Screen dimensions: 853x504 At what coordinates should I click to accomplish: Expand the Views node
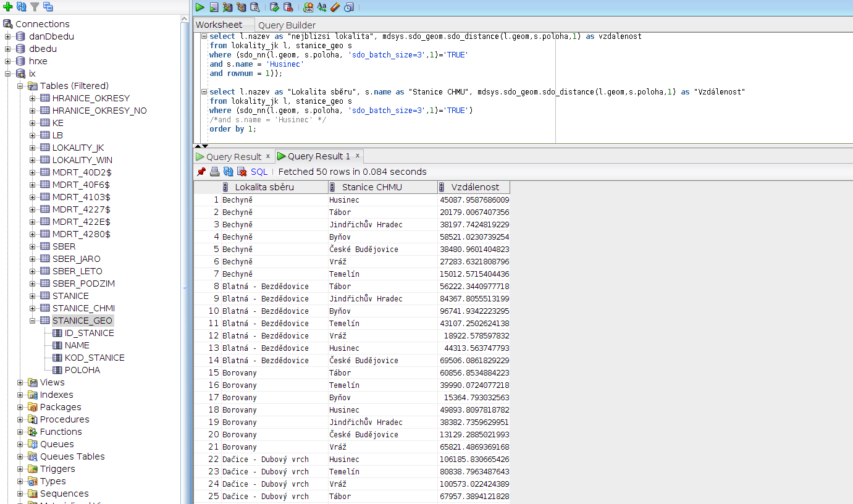coord(20,382)
